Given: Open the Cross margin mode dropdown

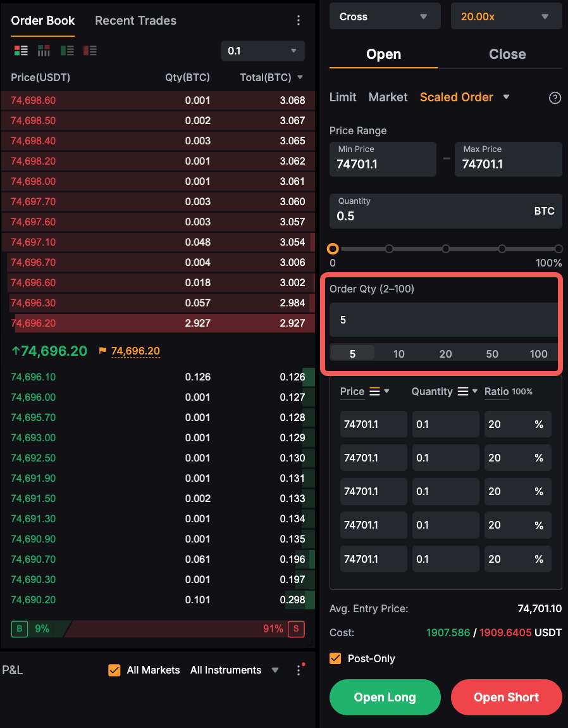Looking at the screenshot, I should pyautogui.click(x=385, y=17).
